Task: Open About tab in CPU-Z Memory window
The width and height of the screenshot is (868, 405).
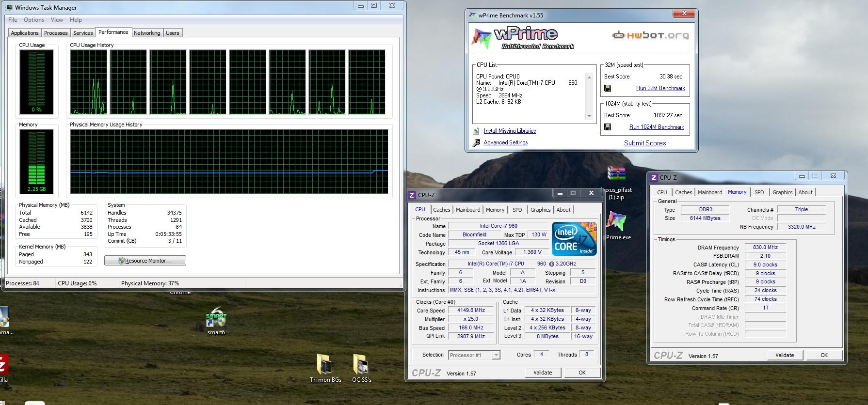Action: (x=805, y=192)
